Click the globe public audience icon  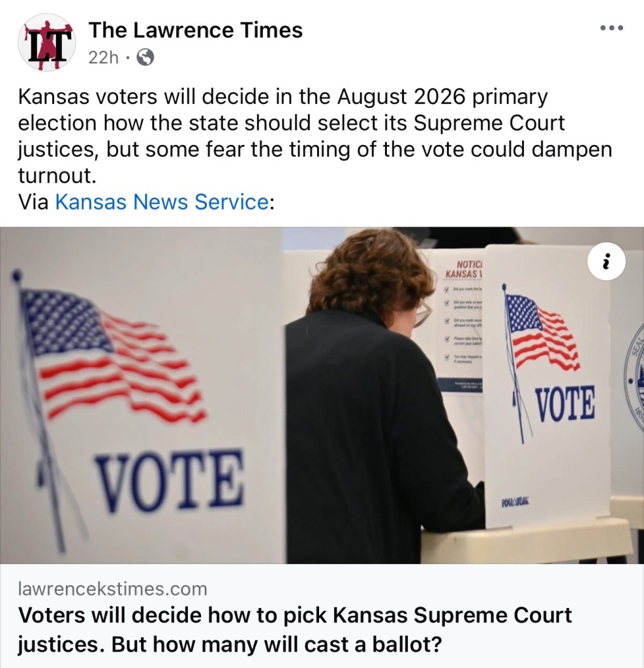pos(146,58)
